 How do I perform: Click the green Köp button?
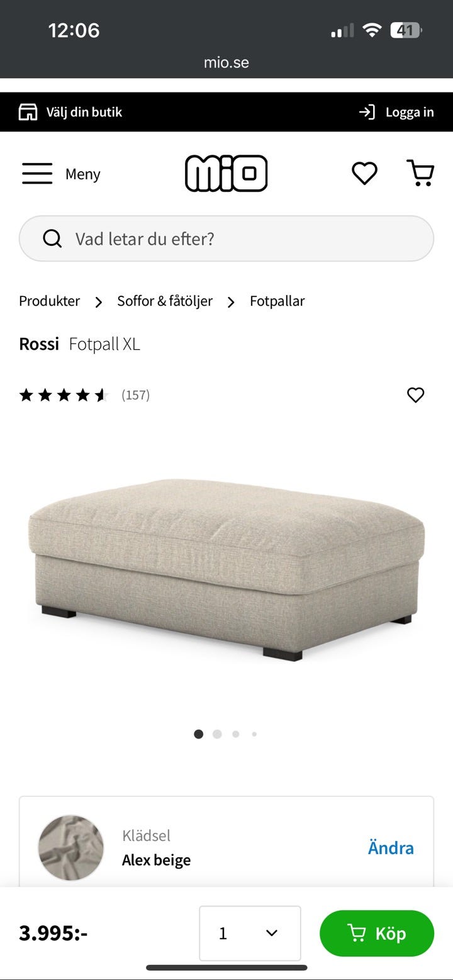(377, 933)
